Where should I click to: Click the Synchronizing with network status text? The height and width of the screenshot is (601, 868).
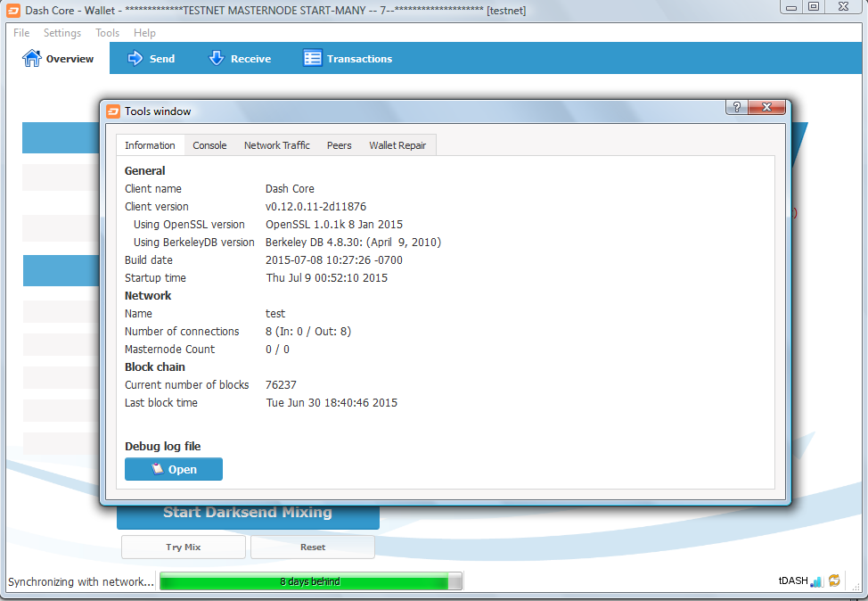click(81, 581)
